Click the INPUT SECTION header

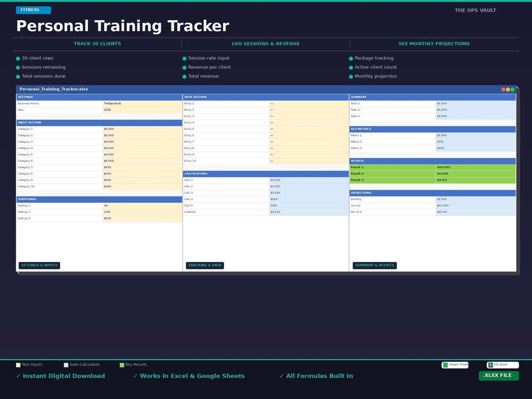(x=99, y=123)
